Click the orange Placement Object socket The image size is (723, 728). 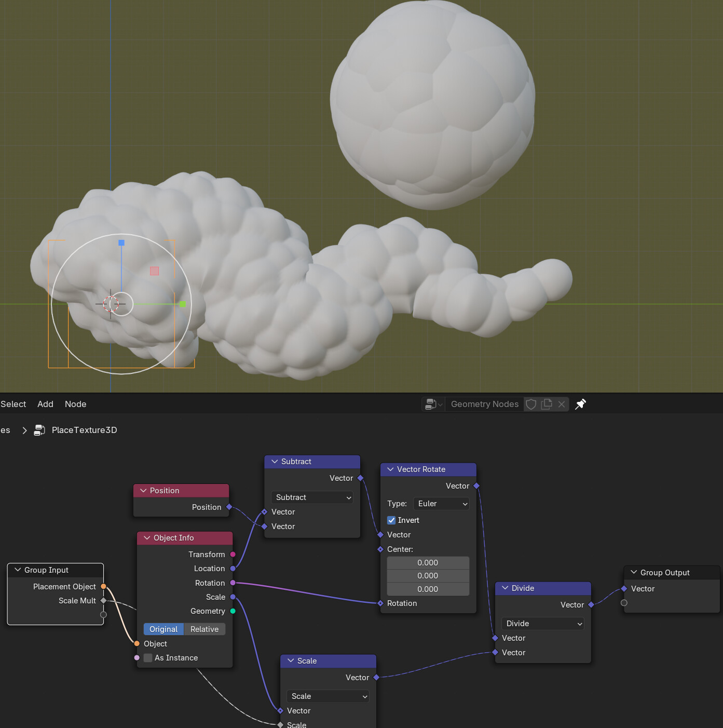103,587
